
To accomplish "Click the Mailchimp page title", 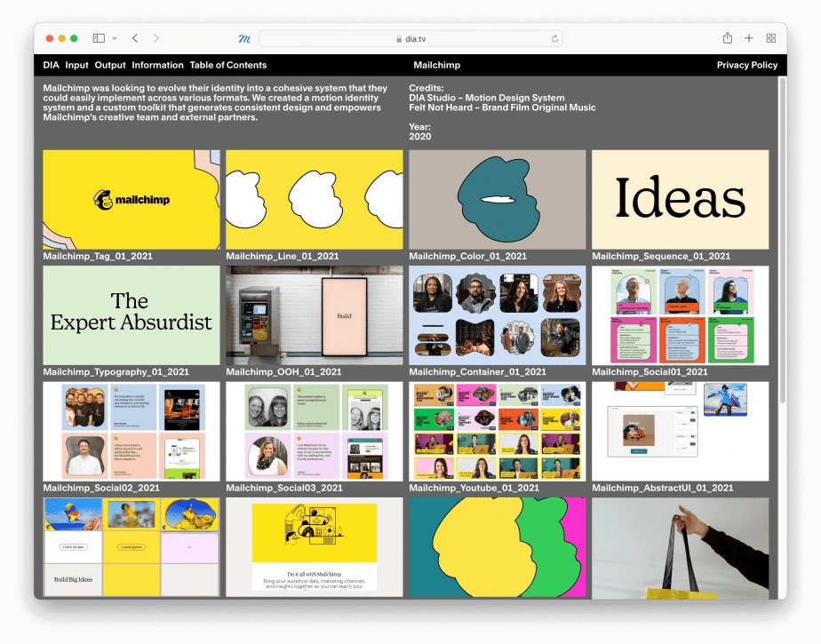I will click(x=436, y=65).
